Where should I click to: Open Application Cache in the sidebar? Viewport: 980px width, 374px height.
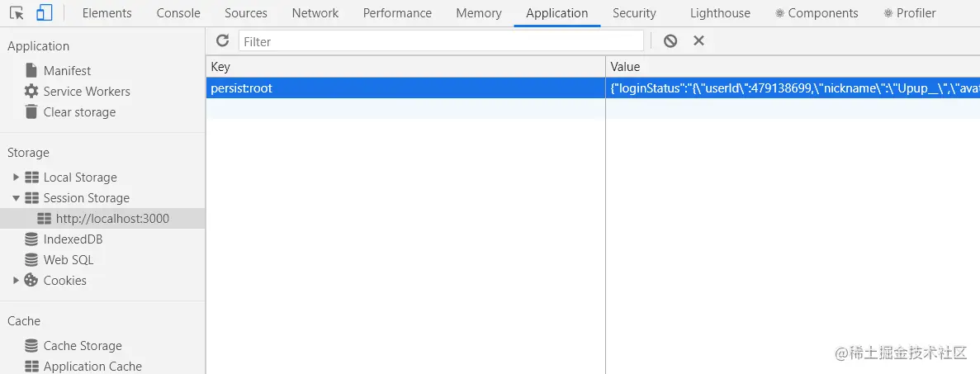[x=92, y=367]
